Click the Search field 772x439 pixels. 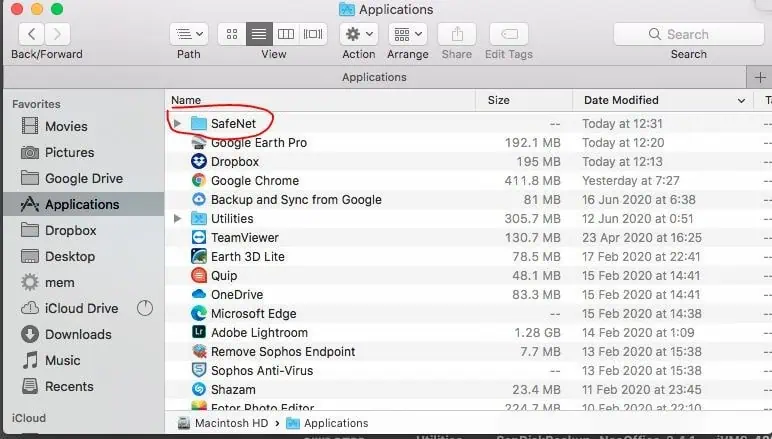(689, 34)
